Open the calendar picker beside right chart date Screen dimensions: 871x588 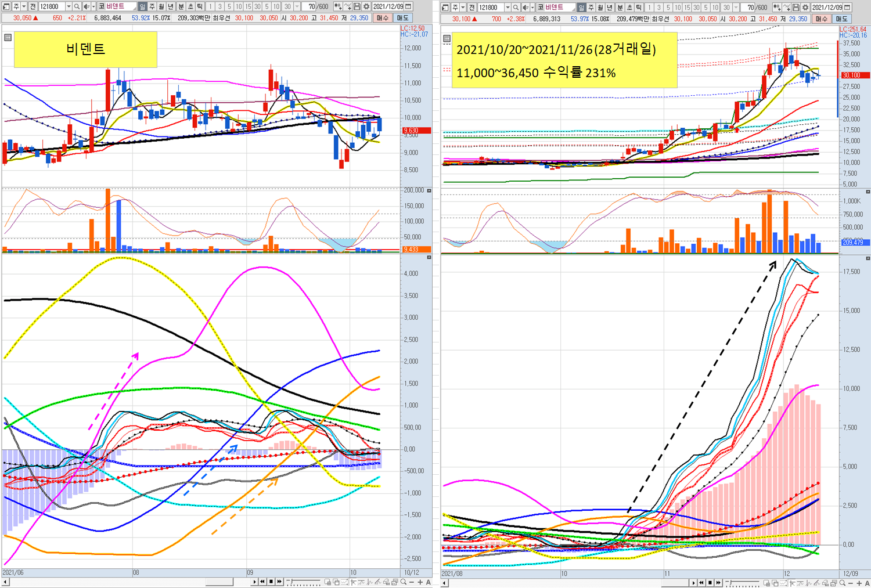point(847,6)
